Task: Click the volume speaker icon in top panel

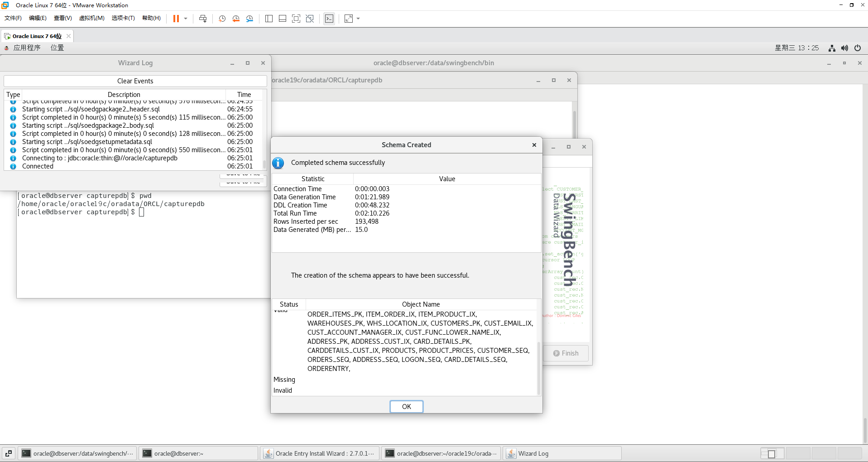Action: (844, 48)
